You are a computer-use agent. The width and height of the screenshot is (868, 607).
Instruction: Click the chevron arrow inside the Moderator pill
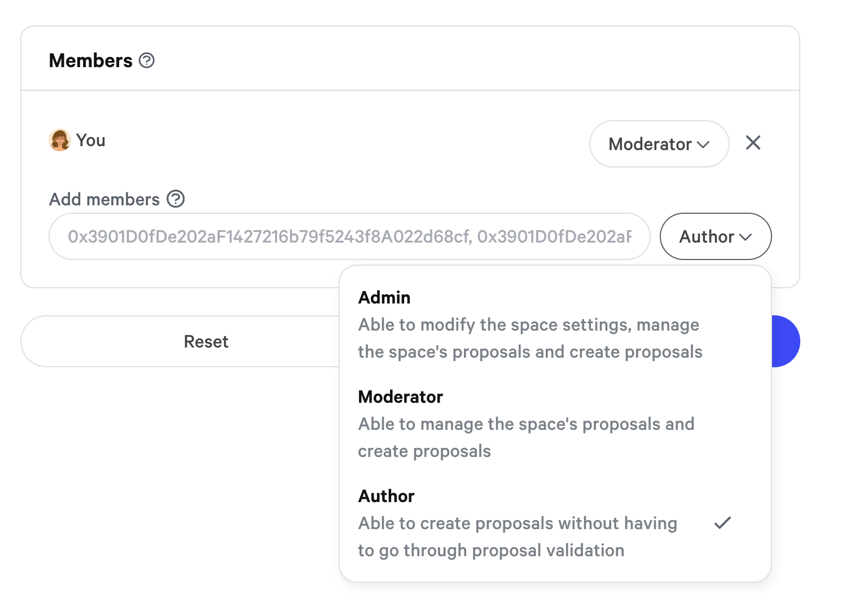tap(703, 144)
